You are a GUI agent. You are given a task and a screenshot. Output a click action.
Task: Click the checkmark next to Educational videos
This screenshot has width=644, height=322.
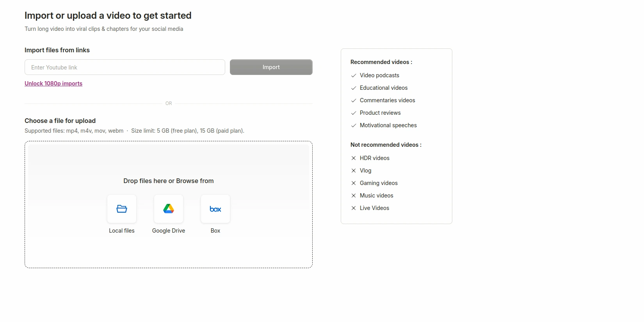coord(354,88)
